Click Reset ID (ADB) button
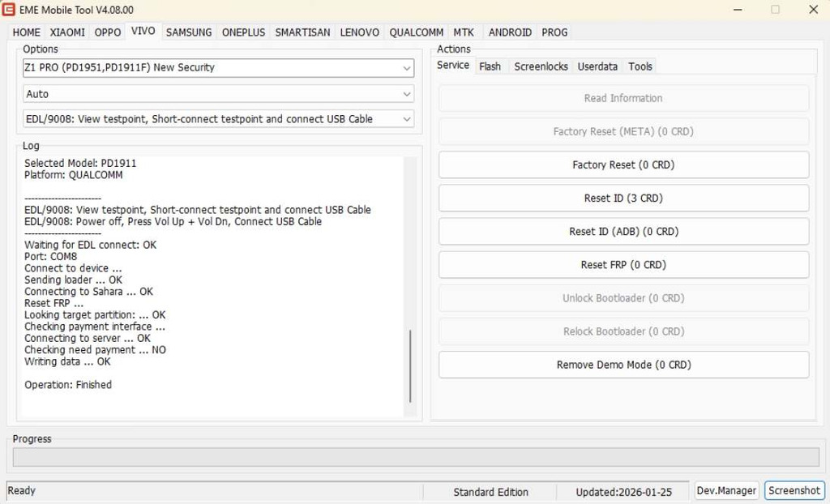Screen dimensions: 830x504 point(623,232)
